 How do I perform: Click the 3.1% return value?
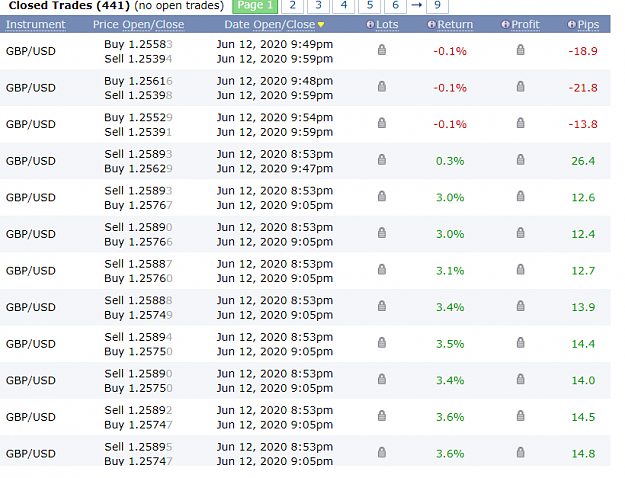[450, 271]
